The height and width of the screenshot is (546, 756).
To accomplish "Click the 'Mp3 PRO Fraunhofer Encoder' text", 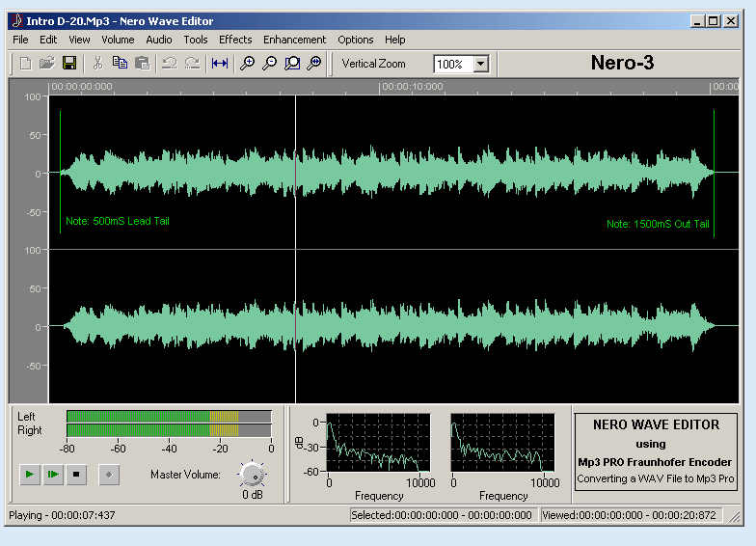I will point(655,462).
